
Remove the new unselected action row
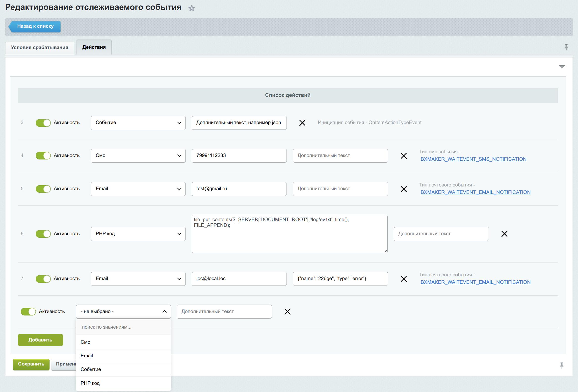[287, 312]
